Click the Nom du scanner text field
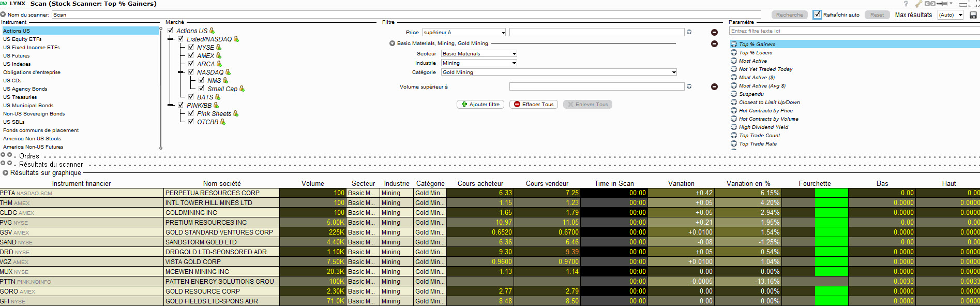This screenshot has width=980, height=306. (x=406, y=15)
